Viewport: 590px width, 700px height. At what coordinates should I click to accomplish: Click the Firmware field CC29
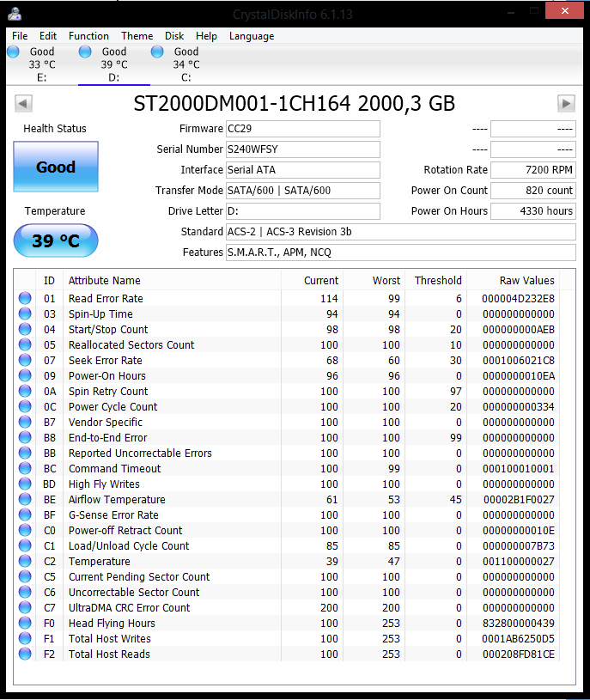[303, 129]
